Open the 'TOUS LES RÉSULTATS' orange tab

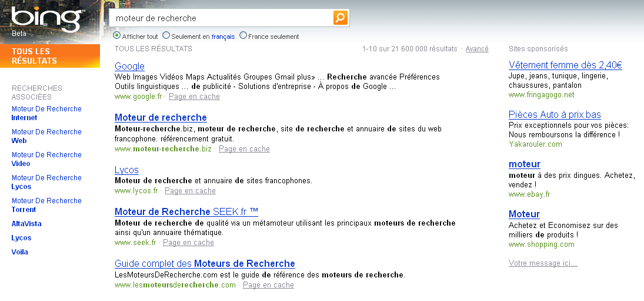tap(49, 56)
